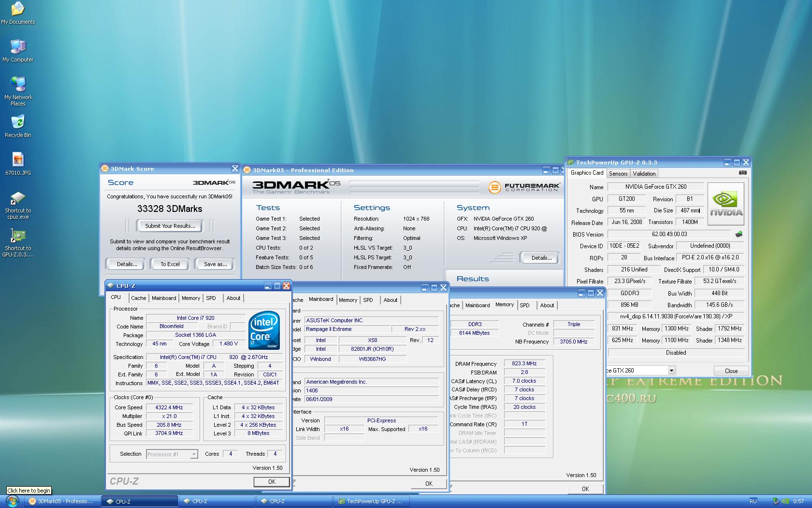Click the GPU-Z window title icon
Screen dimensions: 812x508
(571, 163)
